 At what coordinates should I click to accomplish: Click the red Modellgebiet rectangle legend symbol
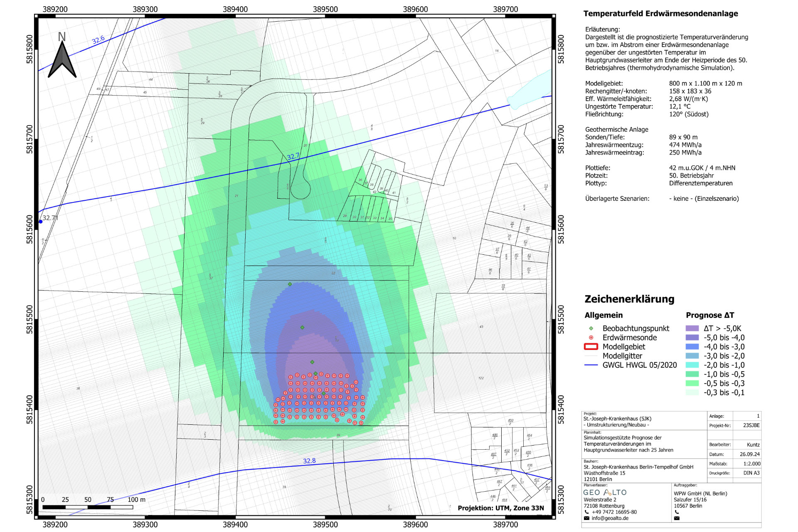coord(591,347)
